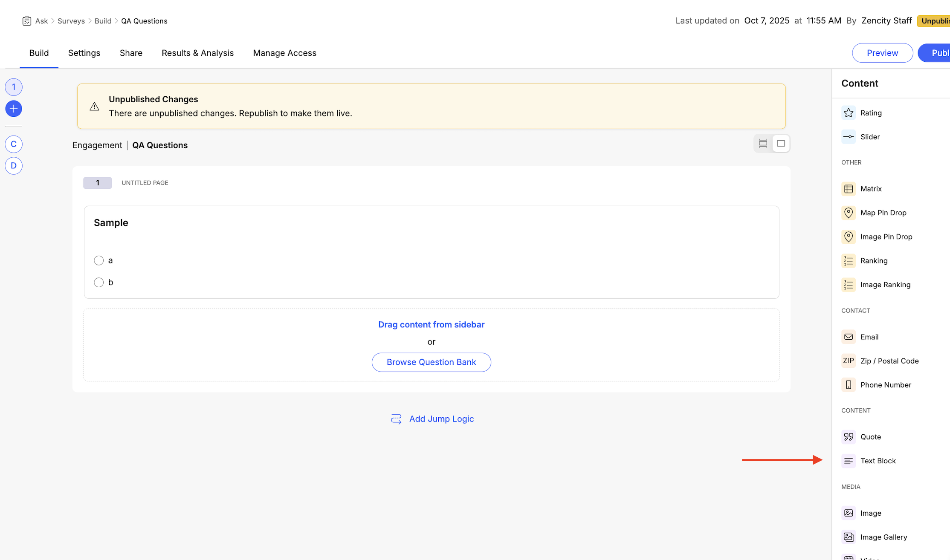Select radio option b
Screen dimensions: 950x560
tap(98, 283)
